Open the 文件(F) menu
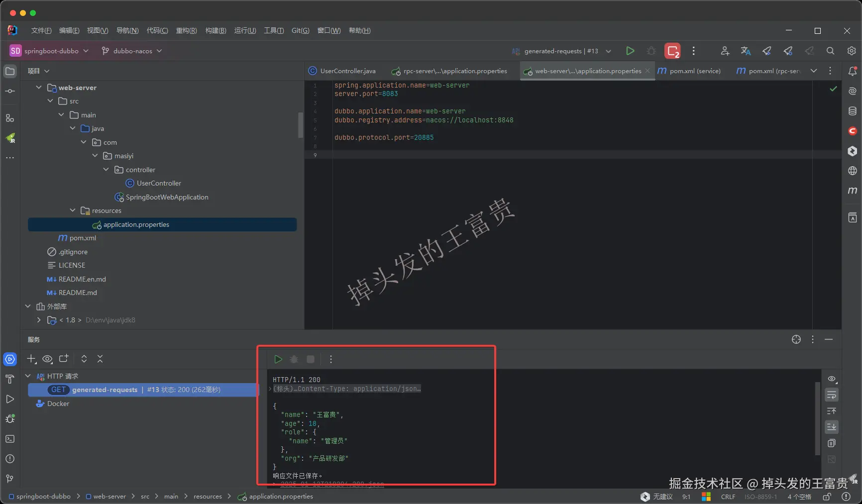The image size is (862, 504). tap(41, 30)
